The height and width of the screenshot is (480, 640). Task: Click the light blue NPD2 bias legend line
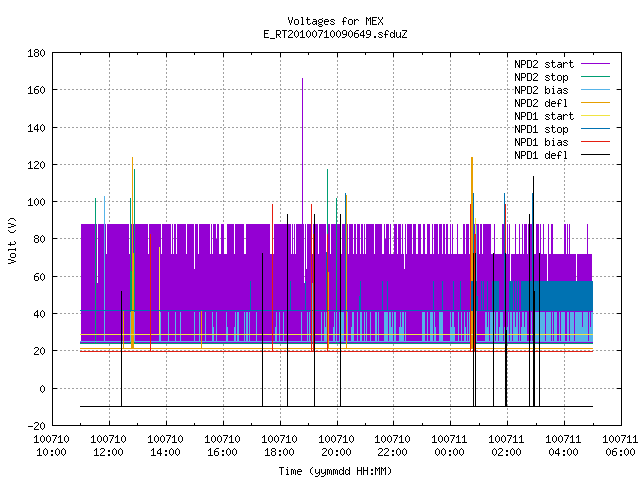[x=595, y=90]
